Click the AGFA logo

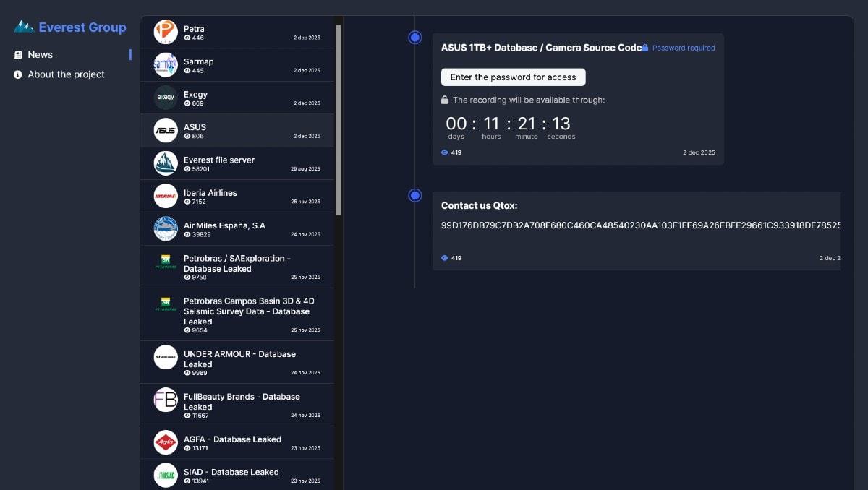[166, 442]
